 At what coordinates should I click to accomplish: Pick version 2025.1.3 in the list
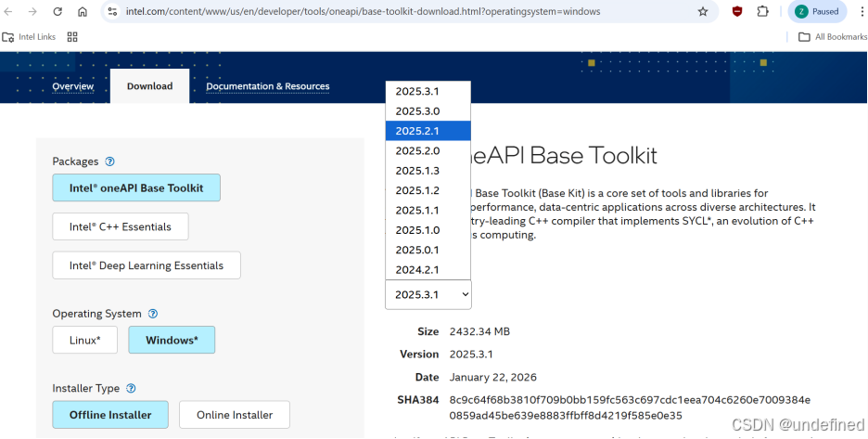coord(428,171)
